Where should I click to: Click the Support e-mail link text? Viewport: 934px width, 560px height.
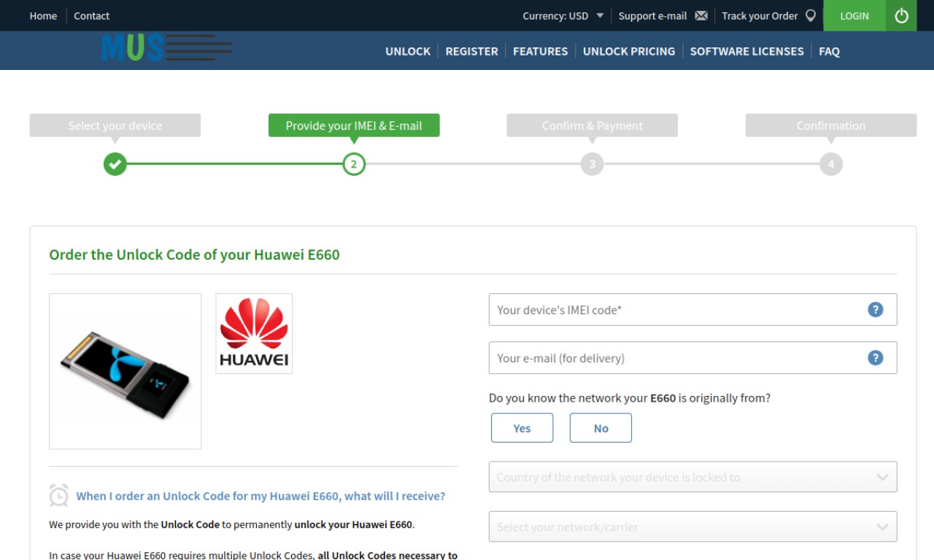pyautogui.click(x=652, y=15)
